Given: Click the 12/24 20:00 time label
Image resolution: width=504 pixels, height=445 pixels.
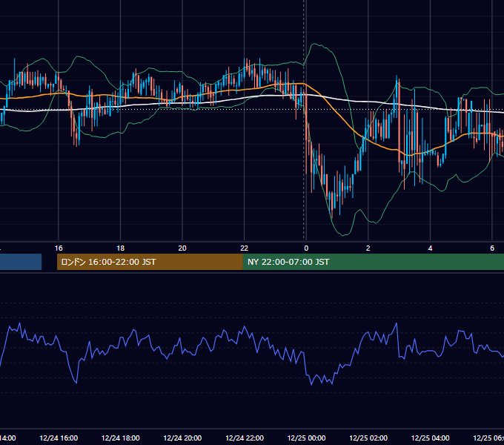Looking at the screenshot, I should [x=182, y=438].
